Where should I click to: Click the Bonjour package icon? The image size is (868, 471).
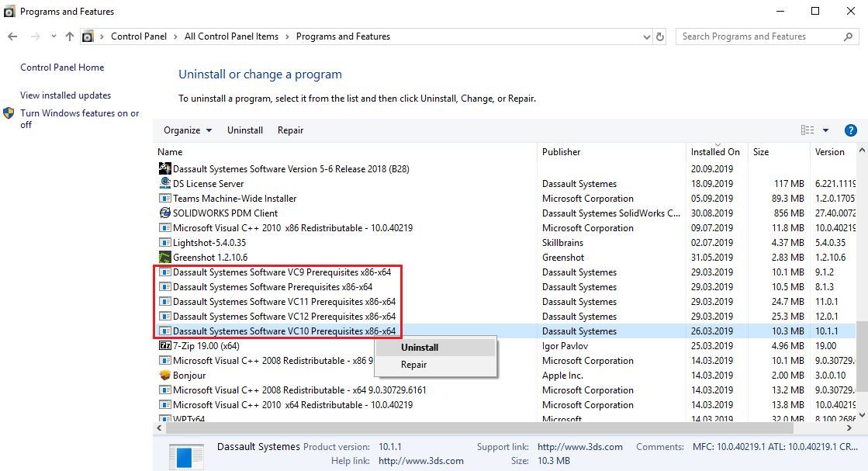[164, 376]
